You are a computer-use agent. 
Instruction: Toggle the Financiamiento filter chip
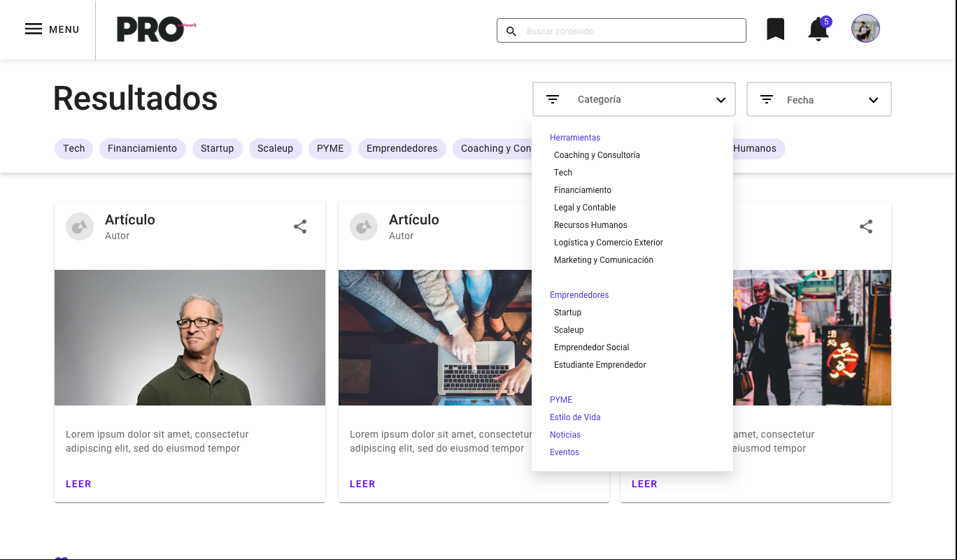coord(142,149)
